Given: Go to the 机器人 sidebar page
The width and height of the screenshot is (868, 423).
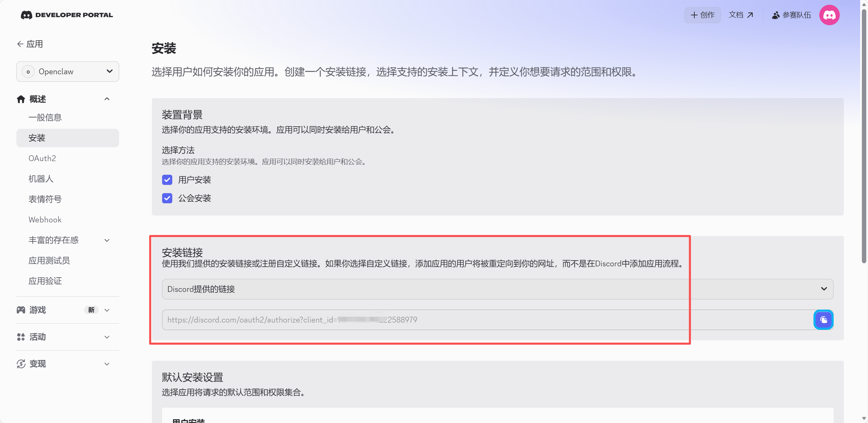Looking at the screenshot, I should pos(41,179).
